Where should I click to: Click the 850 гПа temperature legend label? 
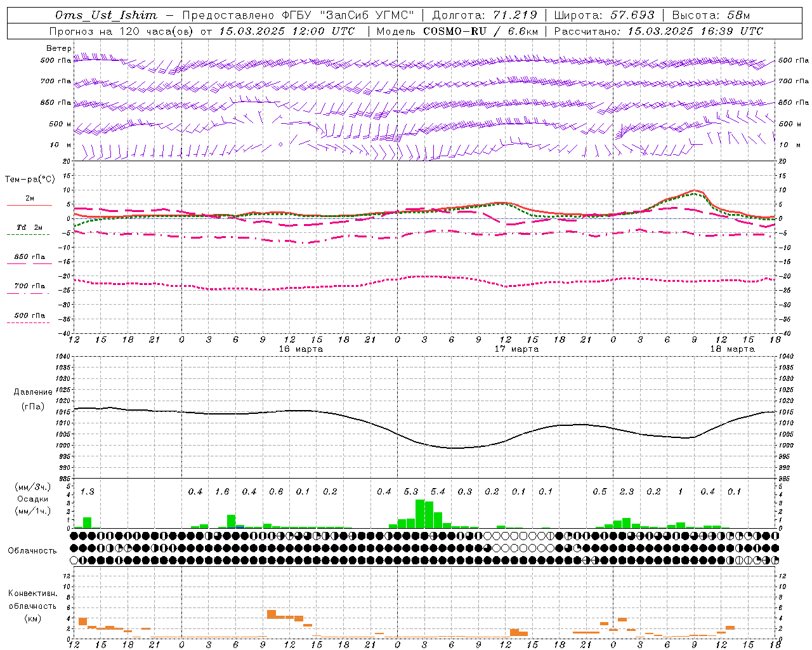click(x=30, y=257)
